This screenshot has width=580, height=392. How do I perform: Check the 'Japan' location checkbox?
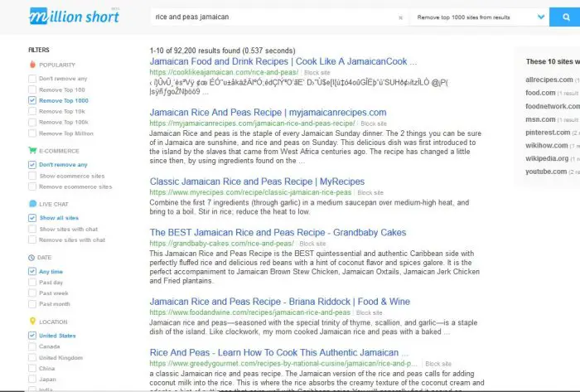(32, 379)
